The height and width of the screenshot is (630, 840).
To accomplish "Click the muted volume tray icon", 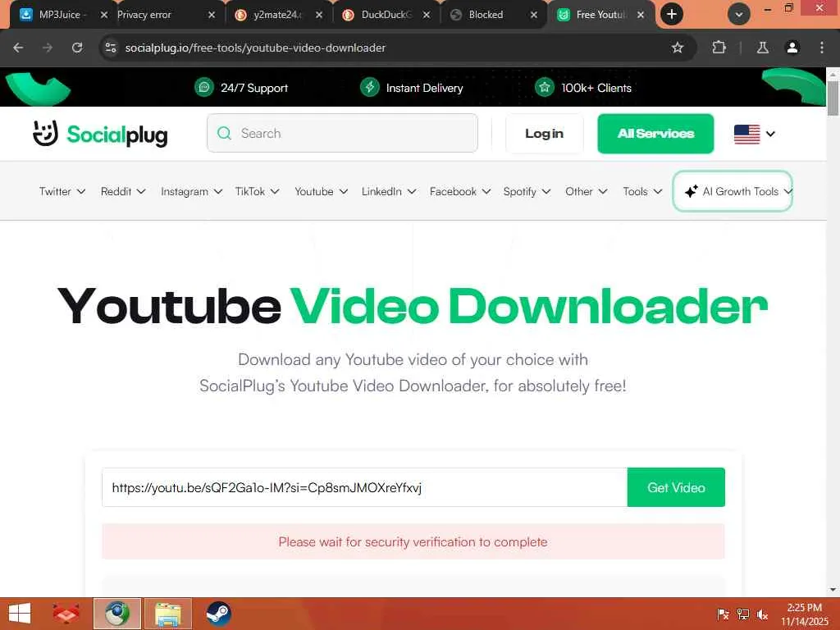I will coord(762,614).
